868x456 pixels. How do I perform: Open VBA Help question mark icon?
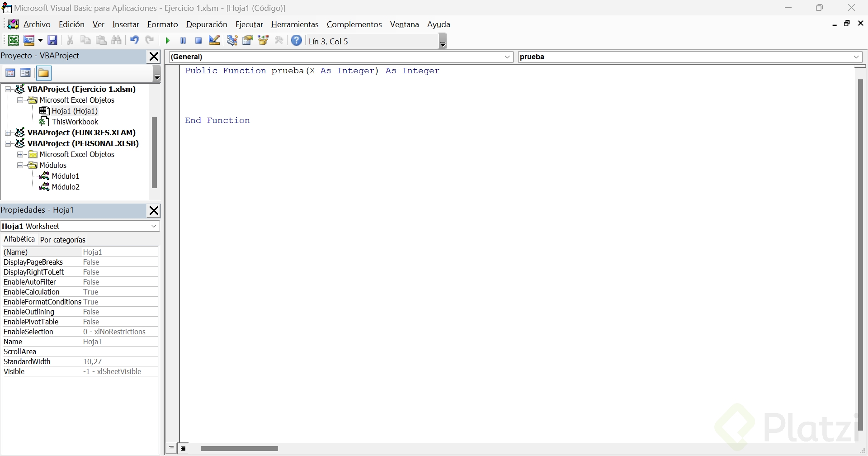[297, 41]
